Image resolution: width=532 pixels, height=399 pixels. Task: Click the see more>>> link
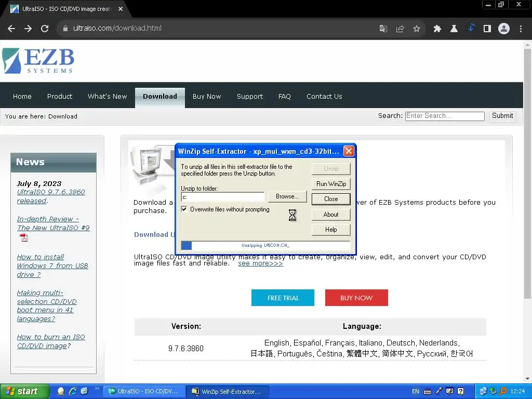(261, 263)
